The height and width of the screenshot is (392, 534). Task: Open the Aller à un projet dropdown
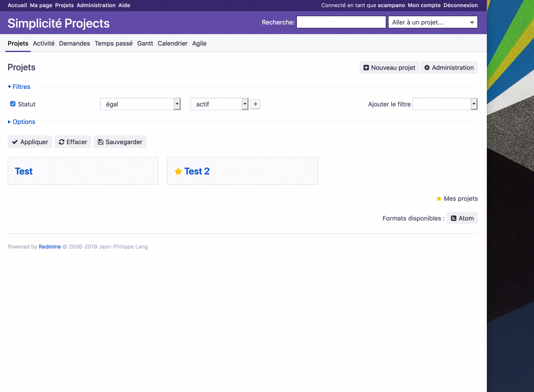tap(472, 22)
